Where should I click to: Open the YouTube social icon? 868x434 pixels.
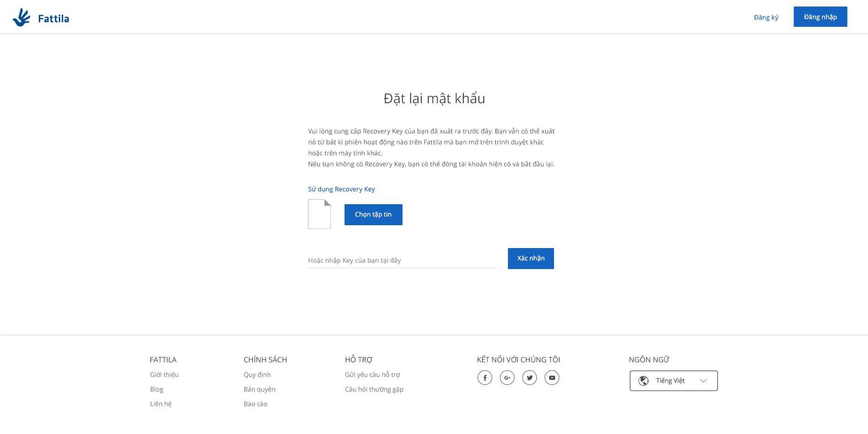552,378
